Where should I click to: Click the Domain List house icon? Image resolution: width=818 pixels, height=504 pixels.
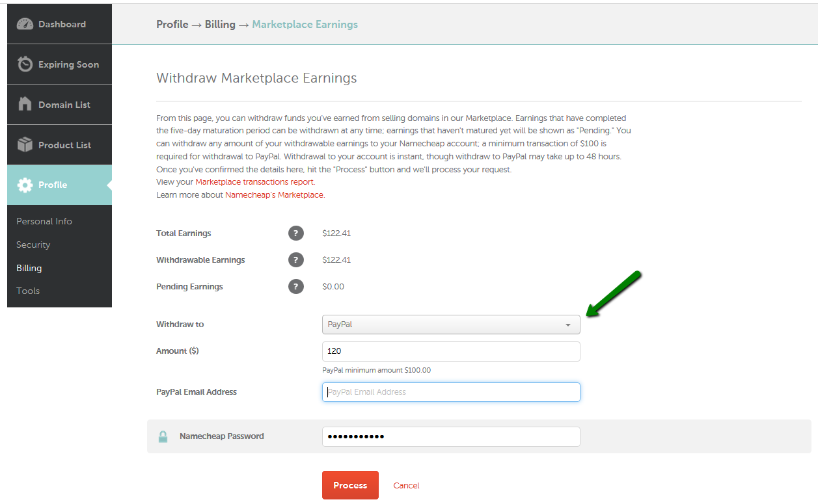click(25, 104)
